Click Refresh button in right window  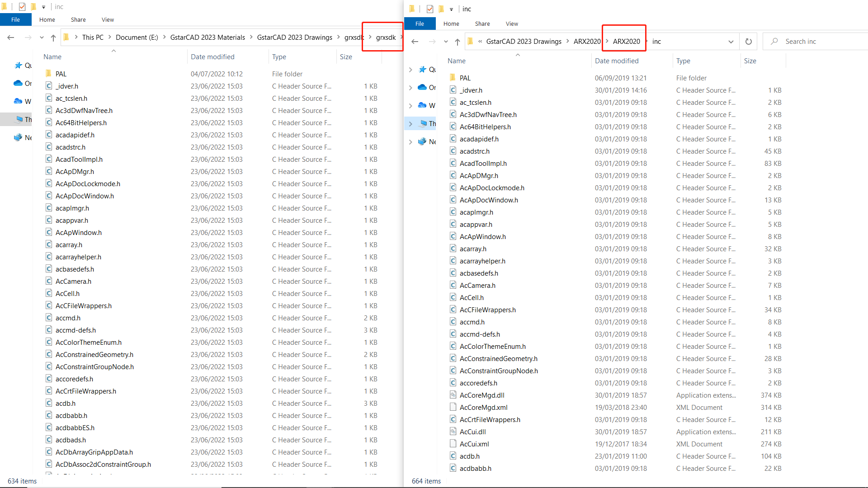(x=749, y=42)
